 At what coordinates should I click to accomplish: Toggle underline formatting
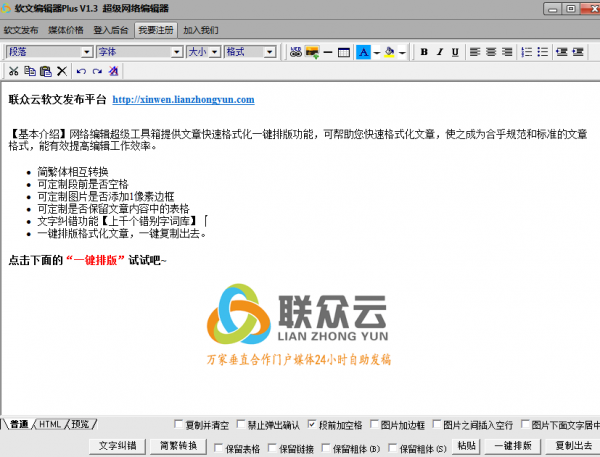coord(455,52)
